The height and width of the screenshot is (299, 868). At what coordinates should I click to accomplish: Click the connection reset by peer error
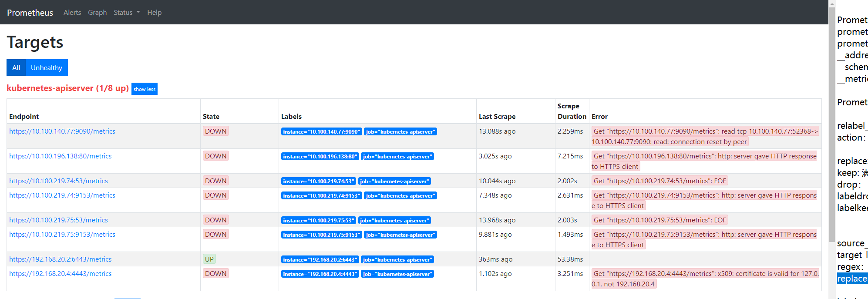click(x=705, y=137)
